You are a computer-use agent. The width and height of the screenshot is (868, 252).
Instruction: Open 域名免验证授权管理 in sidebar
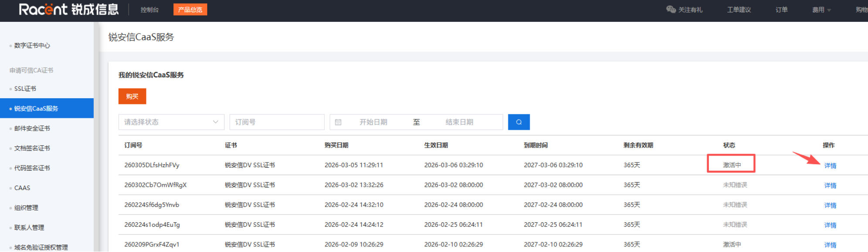(x=41, y=247)
